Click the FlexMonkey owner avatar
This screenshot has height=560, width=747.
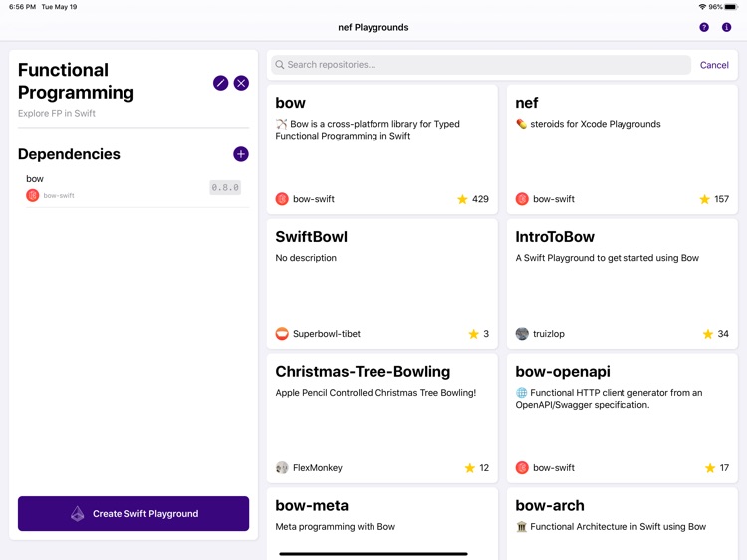pos(282,468)
